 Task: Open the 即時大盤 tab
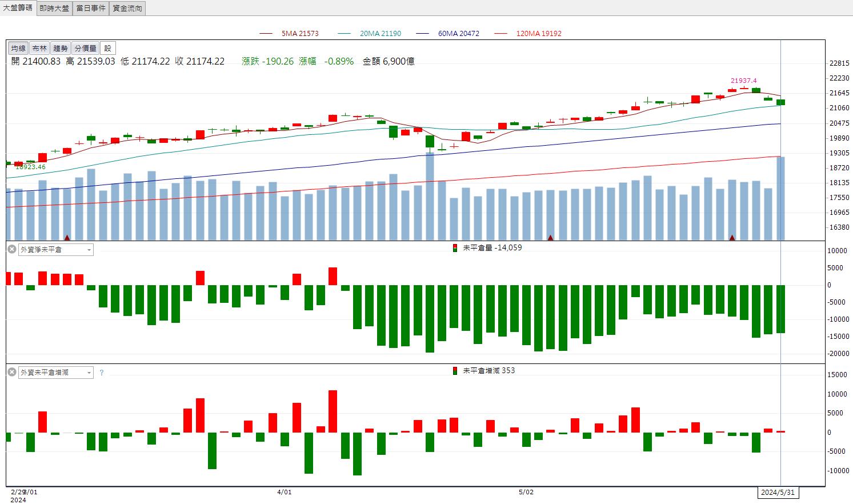point(54,8)
